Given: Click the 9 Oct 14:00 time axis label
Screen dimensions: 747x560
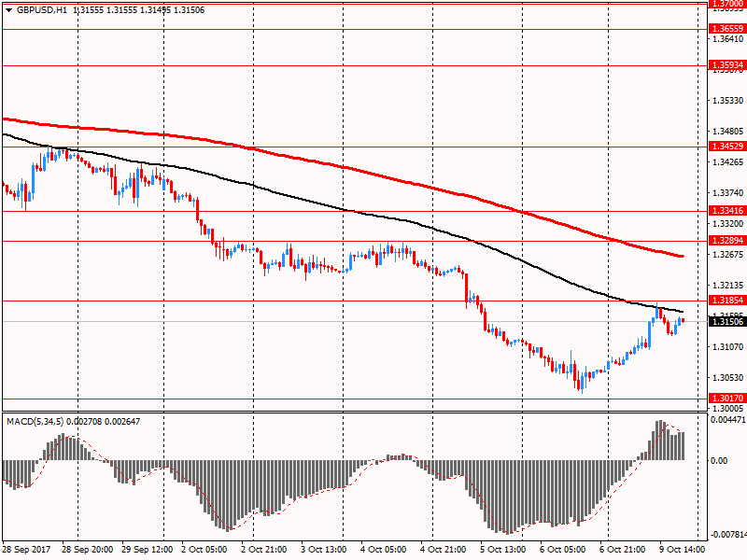Looking at the screenshot, I should pyautogui.click(x=682, y=550).
